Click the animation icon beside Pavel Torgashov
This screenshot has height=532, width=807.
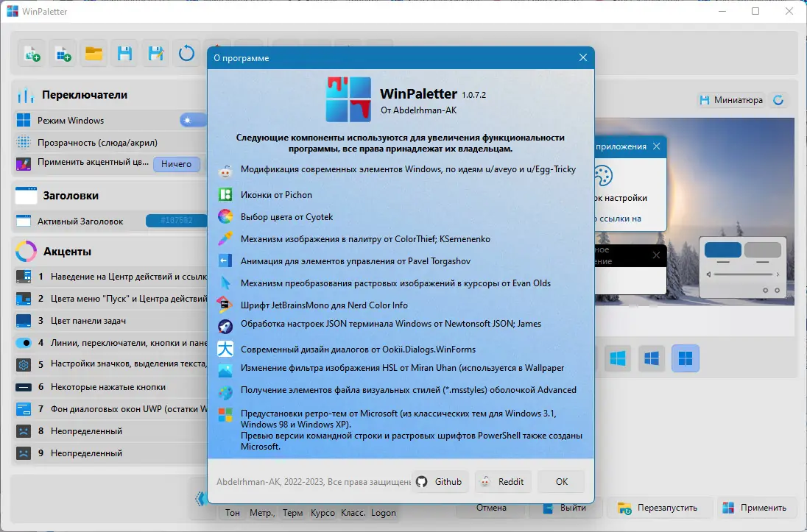[225, 261]
